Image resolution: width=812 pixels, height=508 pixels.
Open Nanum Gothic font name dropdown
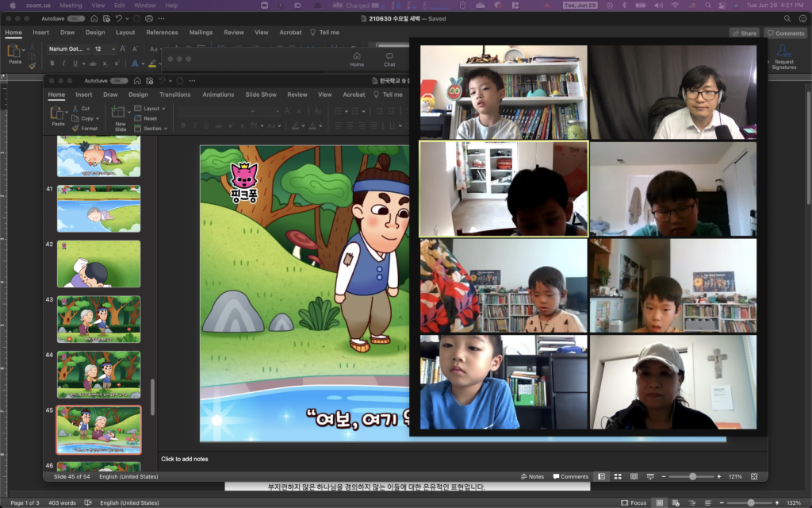click(86, 49)
